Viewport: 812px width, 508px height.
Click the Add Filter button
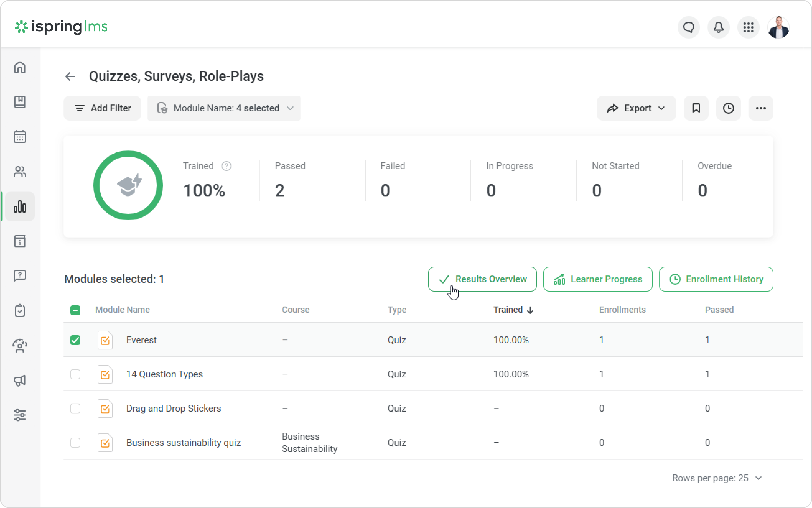[x=102, y=108]
